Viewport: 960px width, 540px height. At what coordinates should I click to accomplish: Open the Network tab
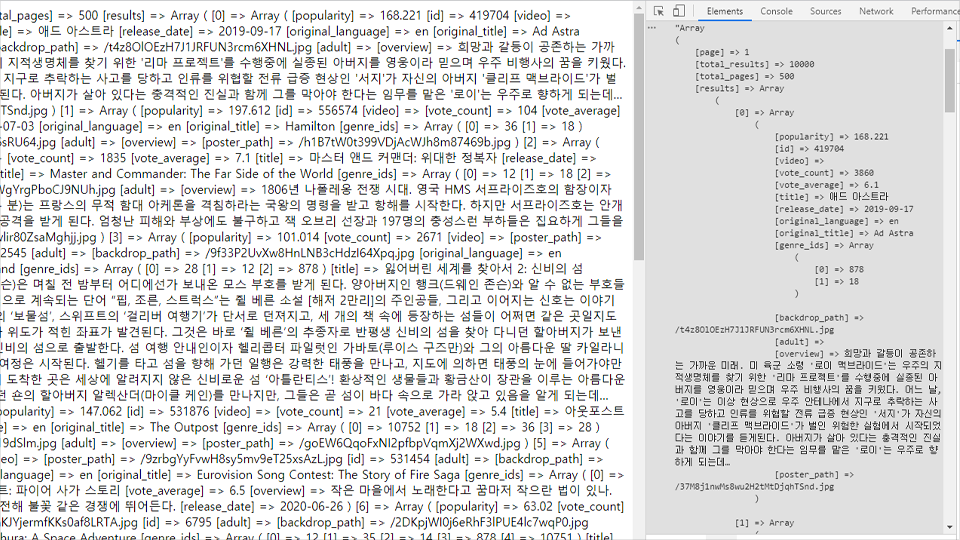click(x=876, y=11)
